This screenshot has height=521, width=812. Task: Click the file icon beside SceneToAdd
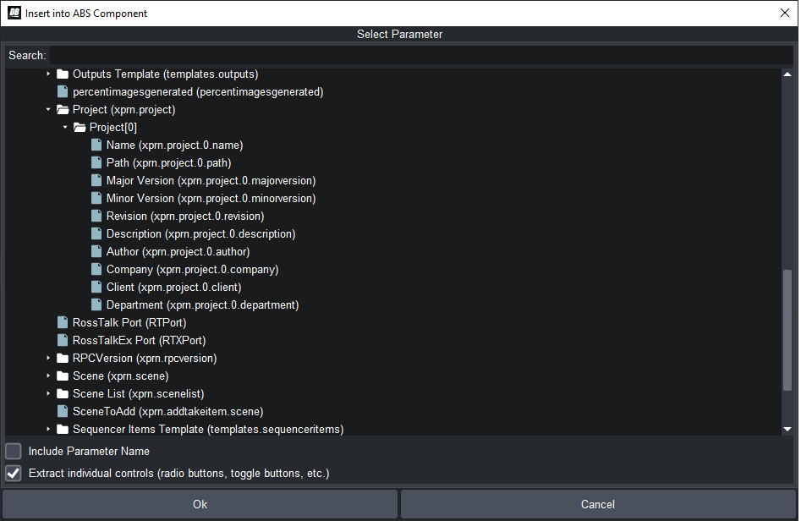(x=63, y=411)
